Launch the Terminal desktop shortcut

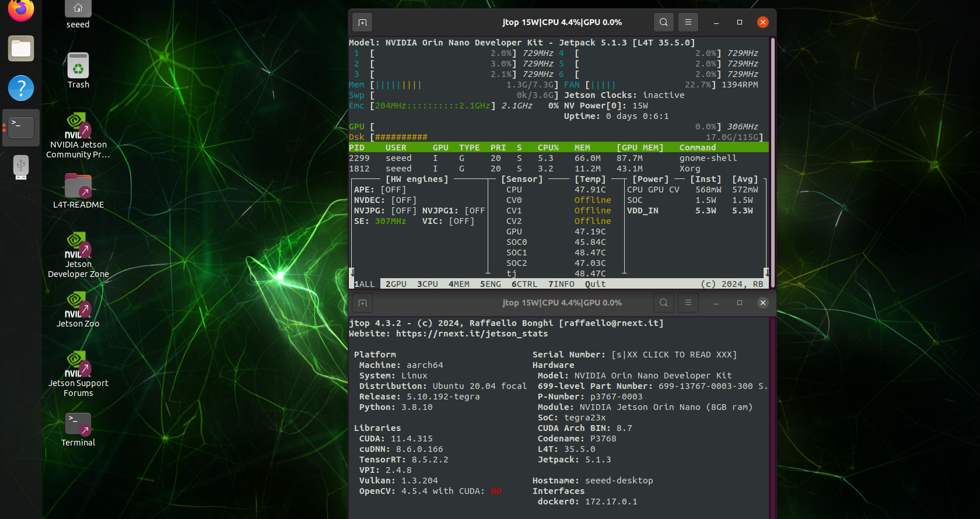(x=78, y=430)
